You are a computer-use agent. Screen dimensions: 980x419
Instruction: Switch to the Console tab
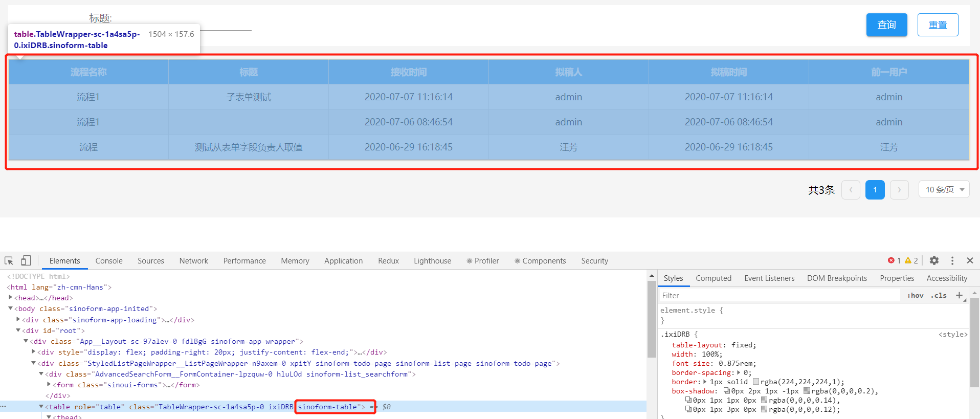109,261
